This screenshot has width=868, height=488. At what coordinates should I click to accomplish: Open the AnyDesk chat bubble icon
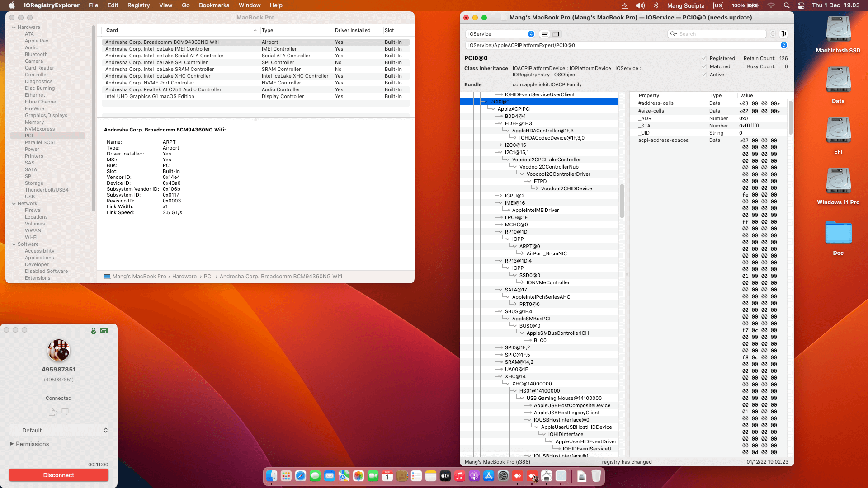(x=65, y=412)
